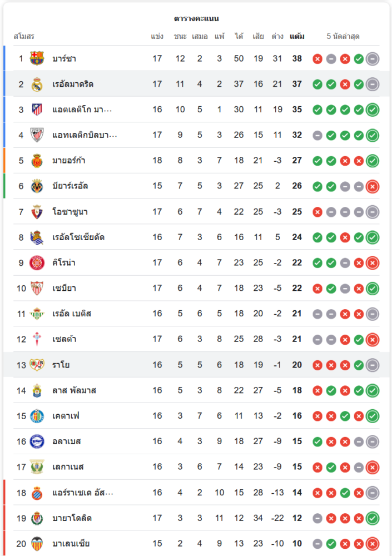
Task: Click the Barcelona club crest icon
Action: pos(37,58)
